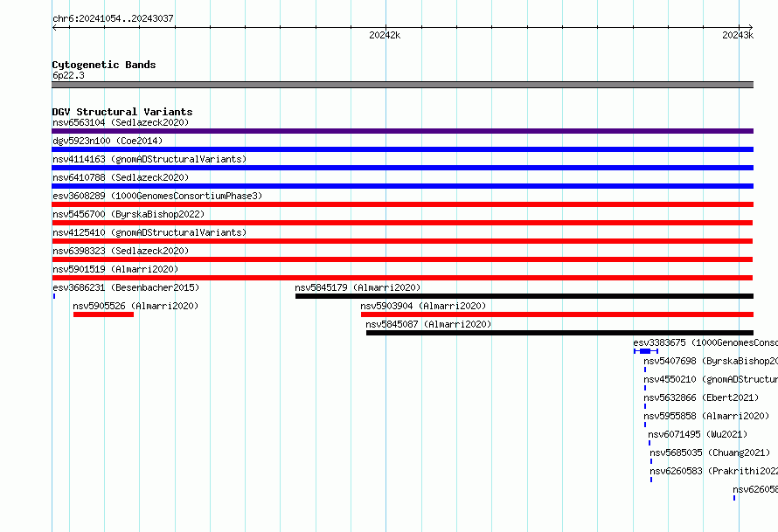Open the nsv5905526 (Almarri2020) label
The width and height of the screenshot is (778, 532).
tap(135, 306)
